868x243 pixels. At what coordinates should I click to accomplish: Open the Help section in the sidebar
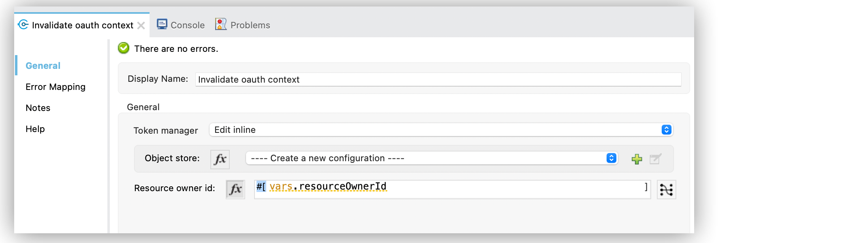[34, 128]
